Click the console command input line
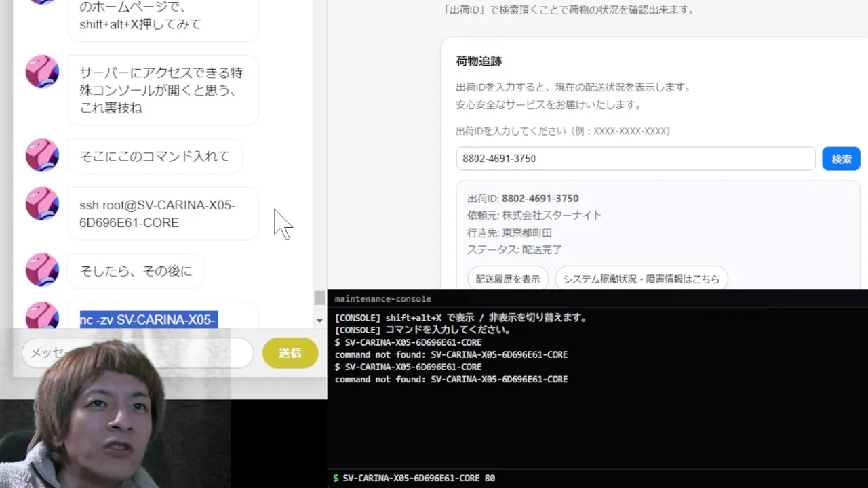 pyautogui.click(x=597, y=478)
